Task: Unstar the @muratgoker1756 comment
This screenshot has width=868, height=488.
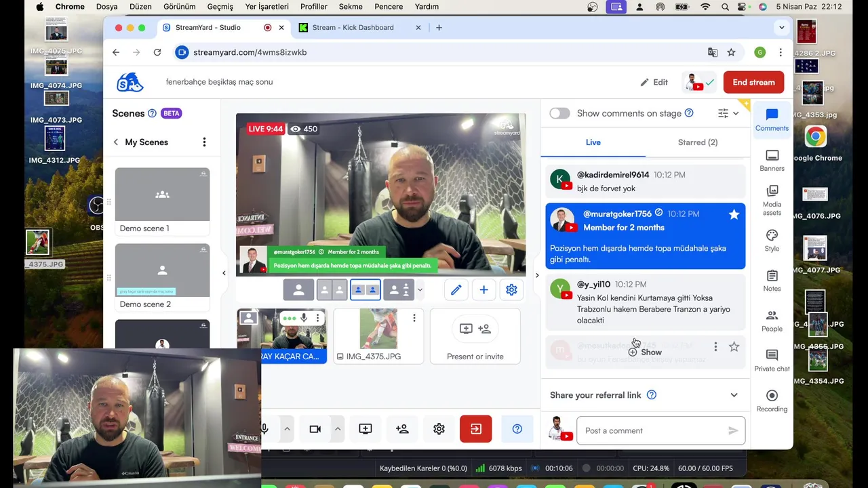Action: pyautogui.click(x=734, y=214)
